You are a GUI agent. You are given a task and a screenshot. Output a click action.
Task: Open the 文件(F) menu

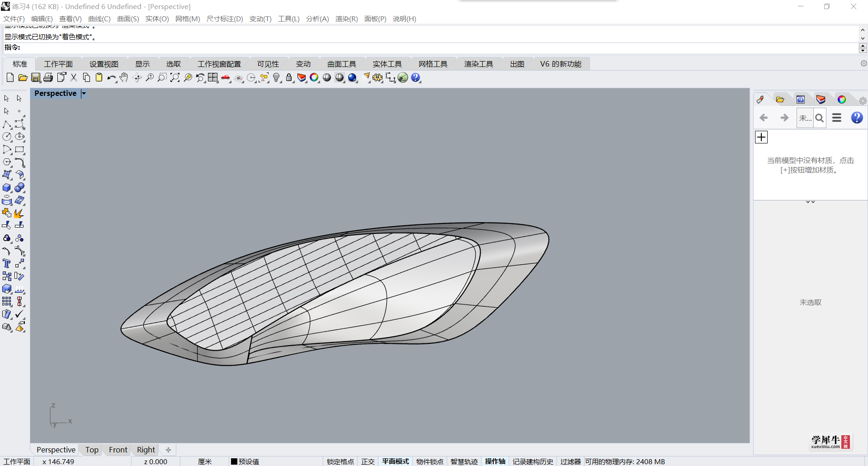[x=14, y=19]
